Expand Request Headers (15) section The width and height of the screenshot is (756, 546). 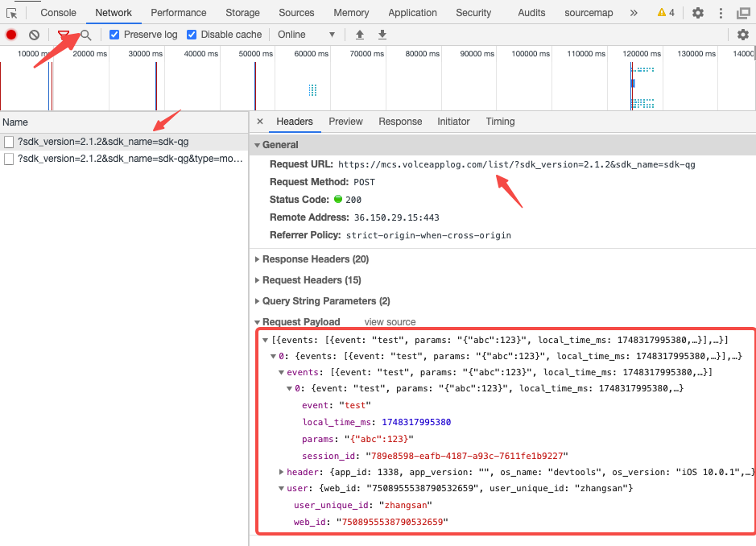(x=258, y=280)
